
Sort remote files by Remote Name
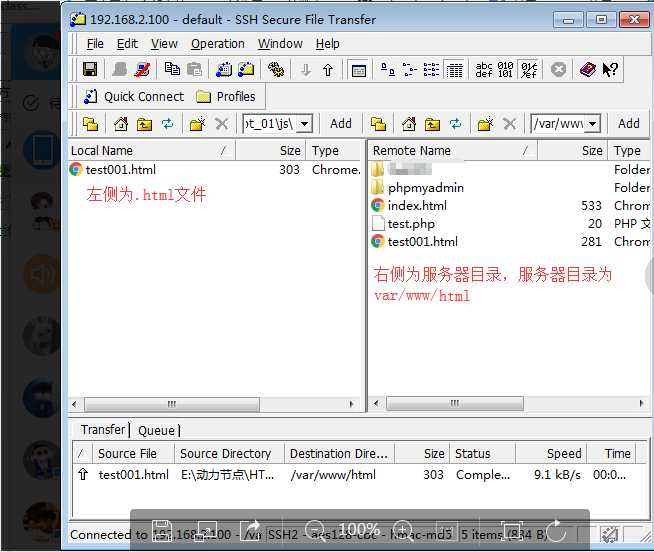453,151
